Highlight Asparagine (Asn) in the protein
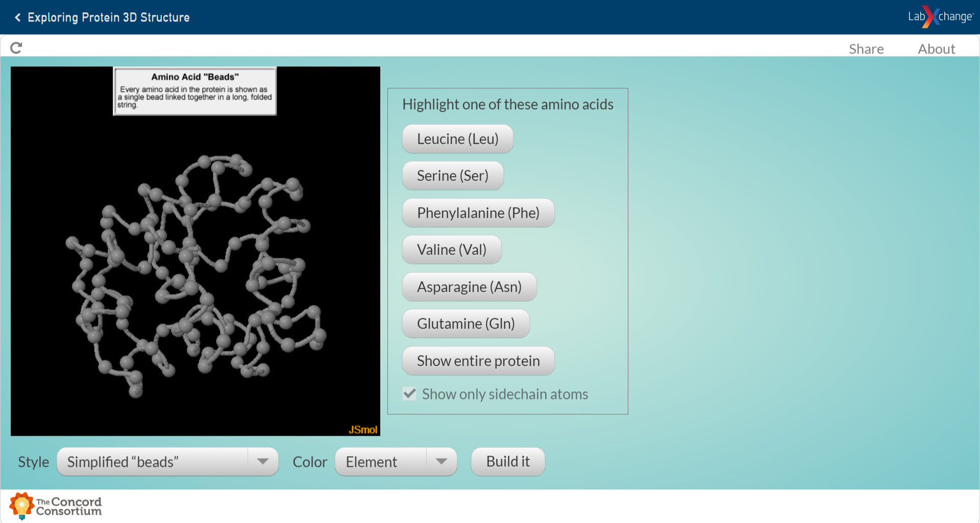Viewport: 980px width, 523px height. (469, 287)
